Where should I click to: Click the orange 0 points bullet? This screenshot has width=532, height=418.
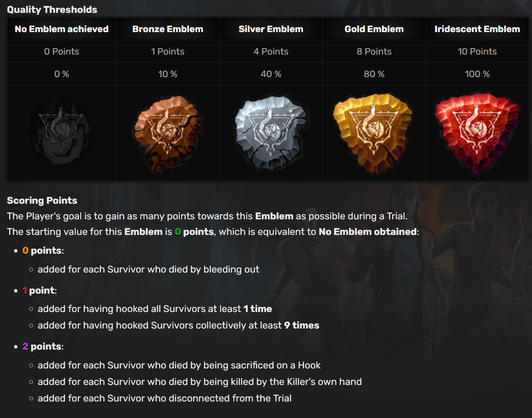(x=43, y=251)
